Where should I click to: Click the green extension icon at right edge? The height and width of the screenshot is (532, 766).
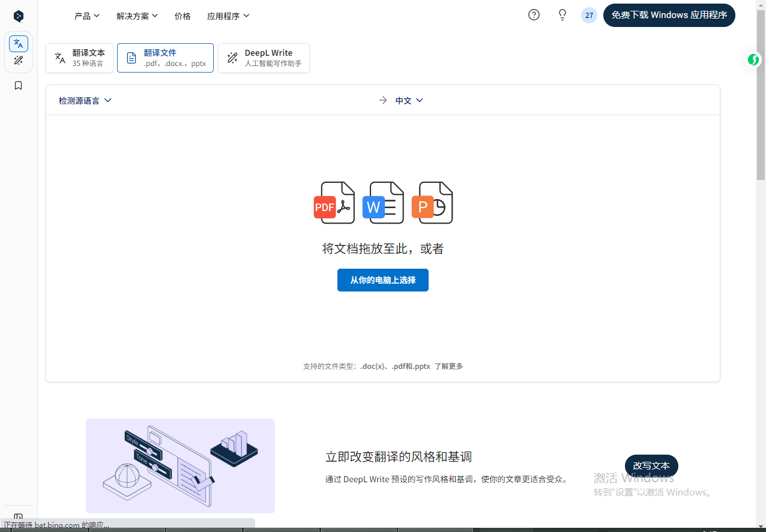(x=753, y=59)
